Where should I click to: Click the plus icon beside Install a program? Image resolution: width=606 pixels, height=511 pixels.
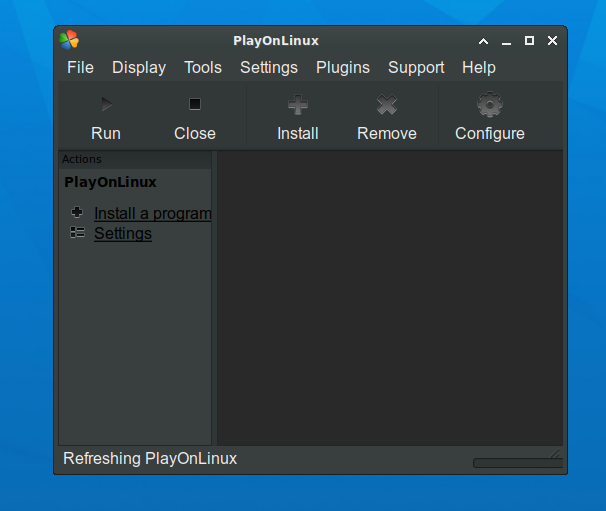pos(77,212)
